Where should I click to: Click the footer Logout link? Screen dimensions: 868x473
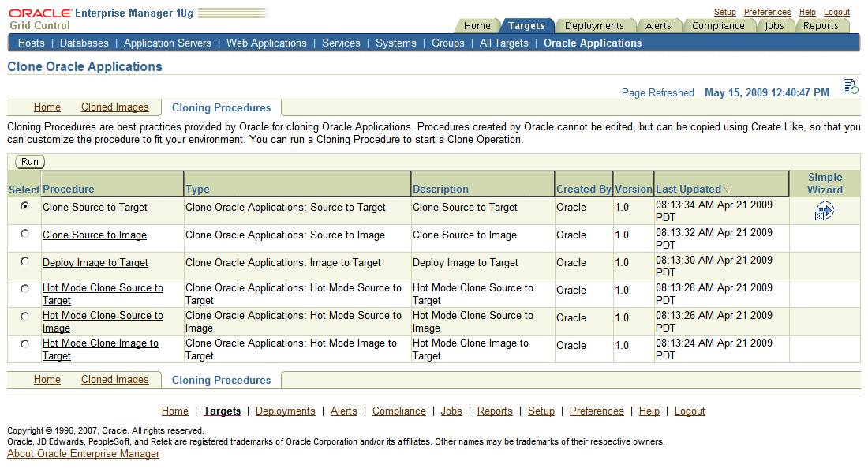pos(690,411)
